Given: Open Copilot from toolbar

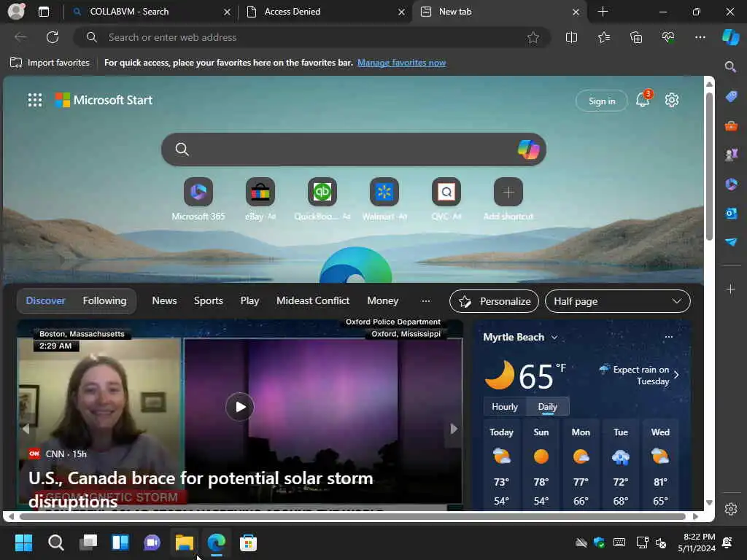Looking at the screenshot, I should click(x=730, y=37).
